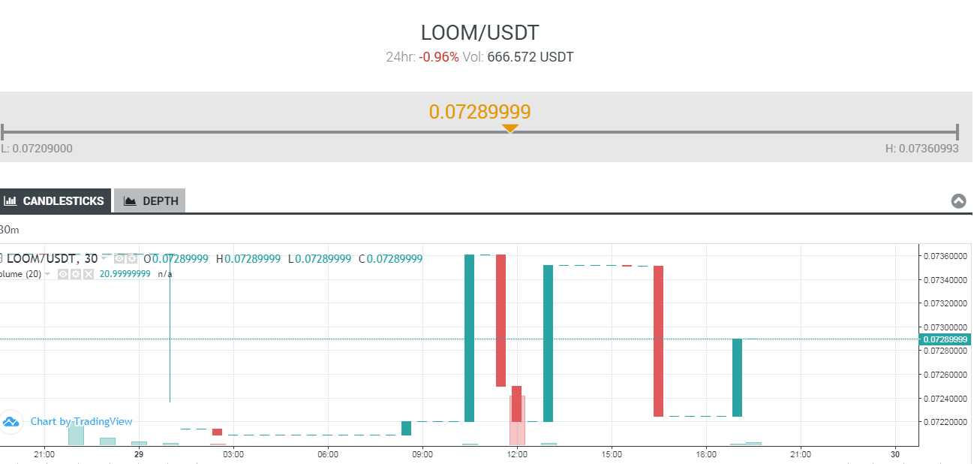Open the Chart by TradingView link
This screenshot has height=464, width=980.
pos(81,421)
